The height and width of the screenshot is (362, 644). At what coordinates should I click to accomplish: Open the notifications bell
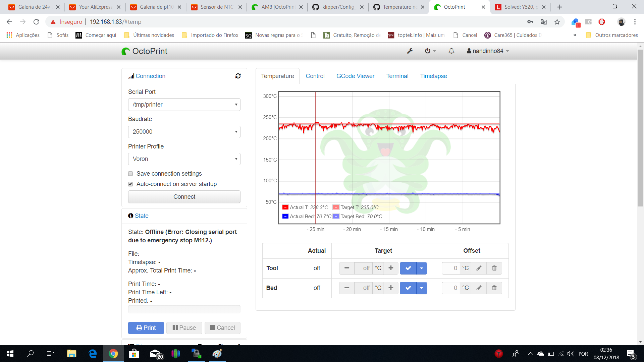click(x=451, y=51)
